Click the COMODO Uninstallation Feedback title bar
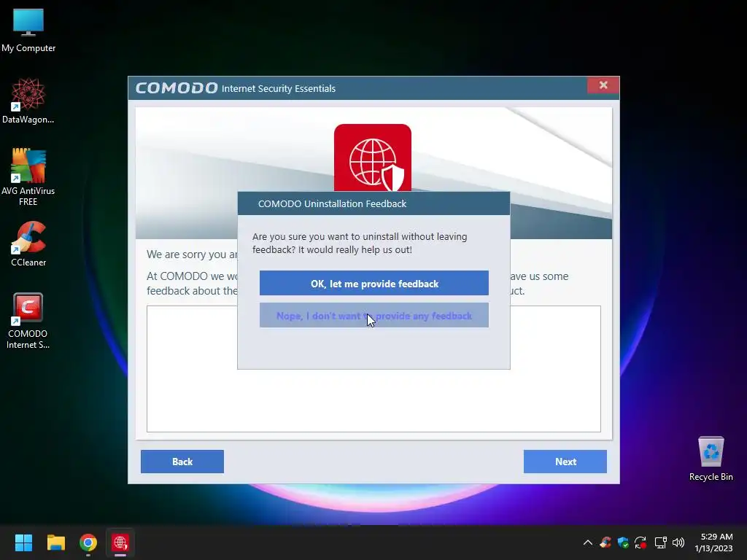Image resolution: width=747 pixels, height=560 pixels. click(x=373, y=203)
